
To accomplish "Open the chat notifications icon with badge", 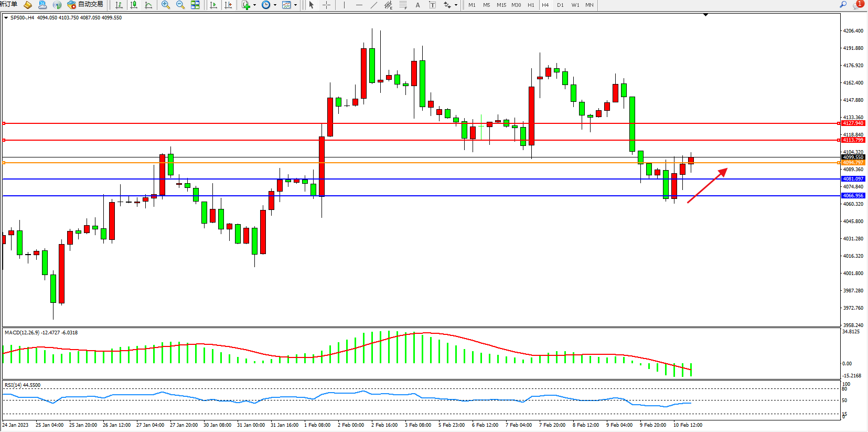I will pyautogui.click(x=858, y=5).
